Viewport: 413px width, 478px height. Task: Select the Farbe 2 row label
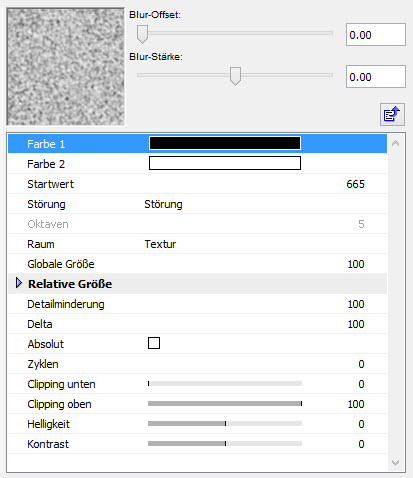tap(46, 164)
